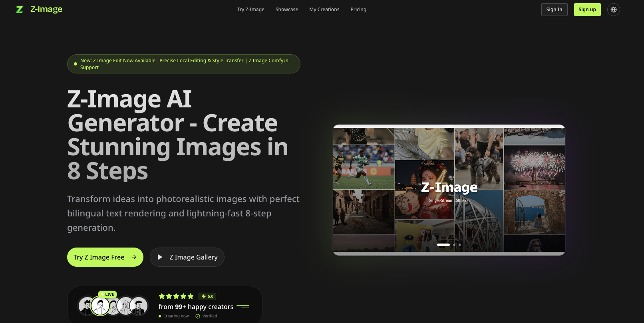Click the 'Z-Image AI Generator' headline
Viewport: 644px width, 323px height.
[178, 135]
